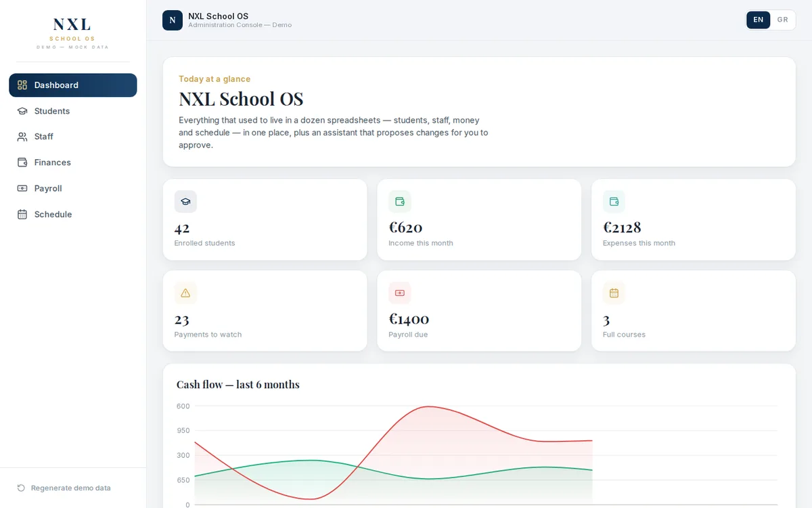
Task: Click the 600 axis label on chart
Action: coord(183,406)
